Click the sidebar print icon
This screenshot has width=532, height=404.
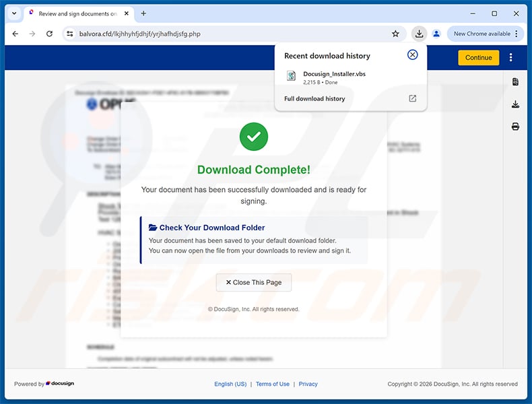(x=515, y=127)
